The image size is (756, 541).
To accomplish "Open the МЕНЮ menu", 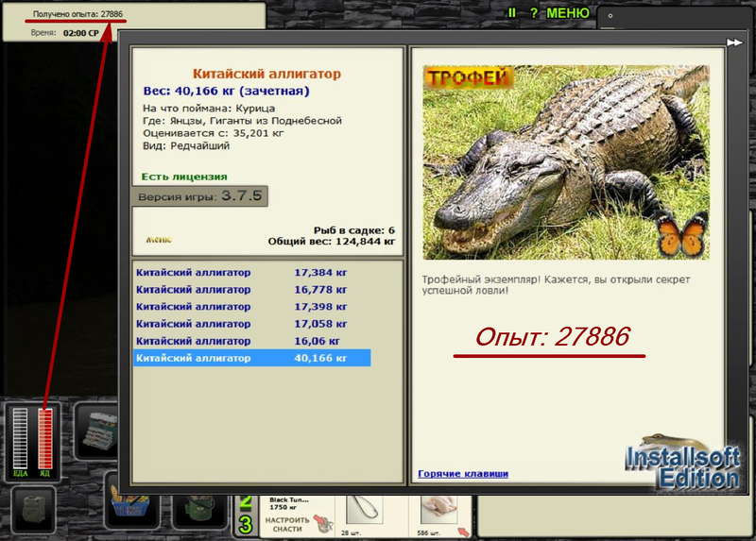I will (568, 13).
